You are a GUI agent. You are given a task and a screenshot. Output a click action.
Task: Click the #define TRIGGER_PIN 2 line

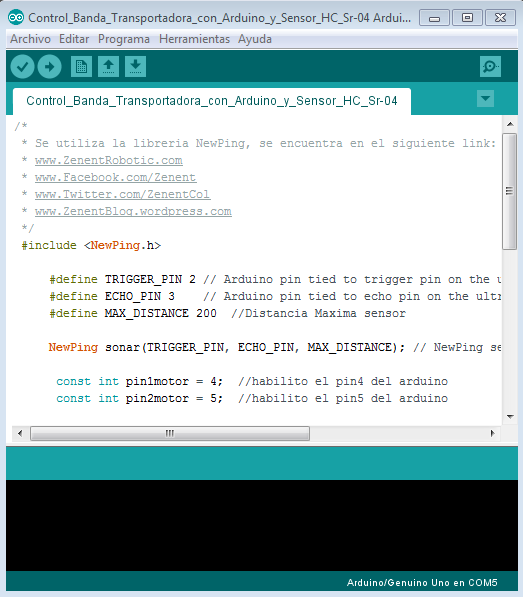point(275,279)
